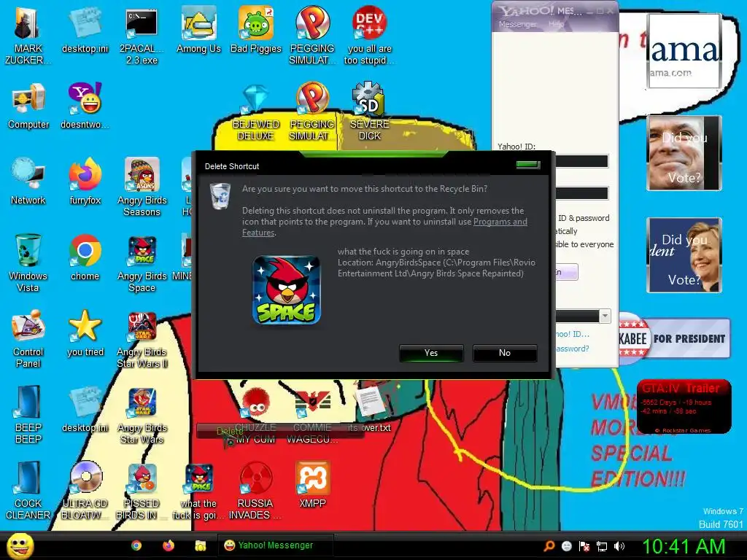Click the 'Forgot password?' link in Yahoo! Messenger
Viewport: 747px width, 560px height.
[572, 349]
